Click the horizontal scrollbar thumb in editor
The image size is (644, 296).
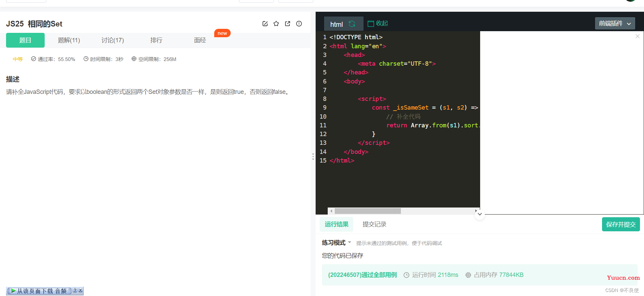(x=368, y=211)
